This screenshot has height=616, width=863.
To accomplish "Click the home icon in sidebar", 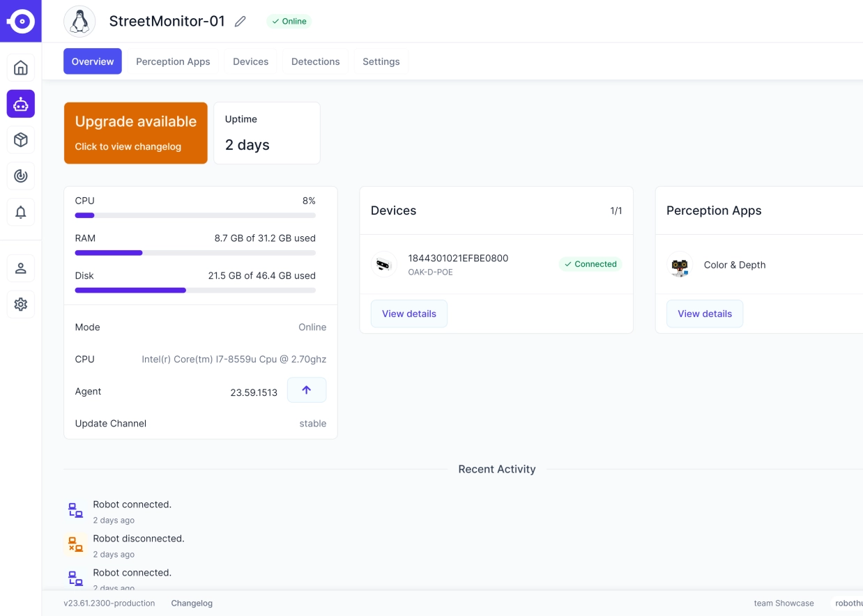I will 21,68.
